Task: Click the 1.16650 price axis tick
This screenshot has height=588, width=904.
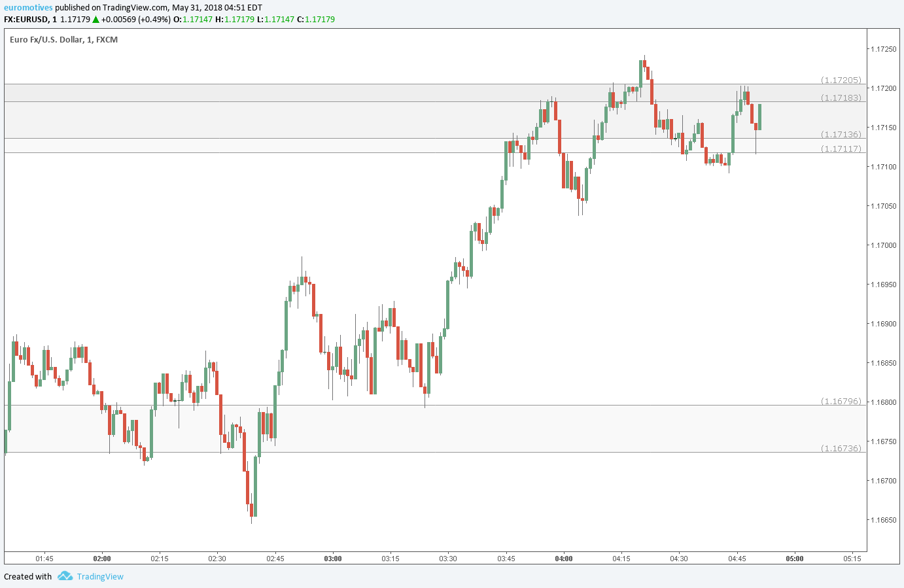Action: click(x=883, y=520)
